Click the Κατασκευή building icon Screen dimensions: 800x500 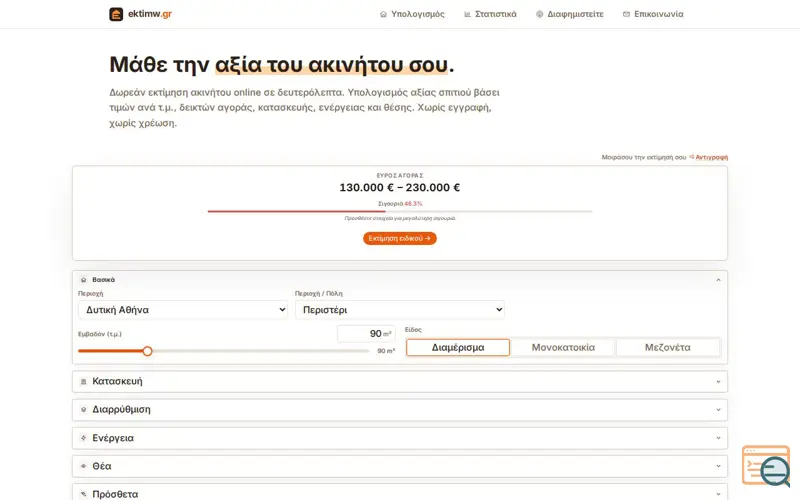pyautogui.click(x=84, y=382)
